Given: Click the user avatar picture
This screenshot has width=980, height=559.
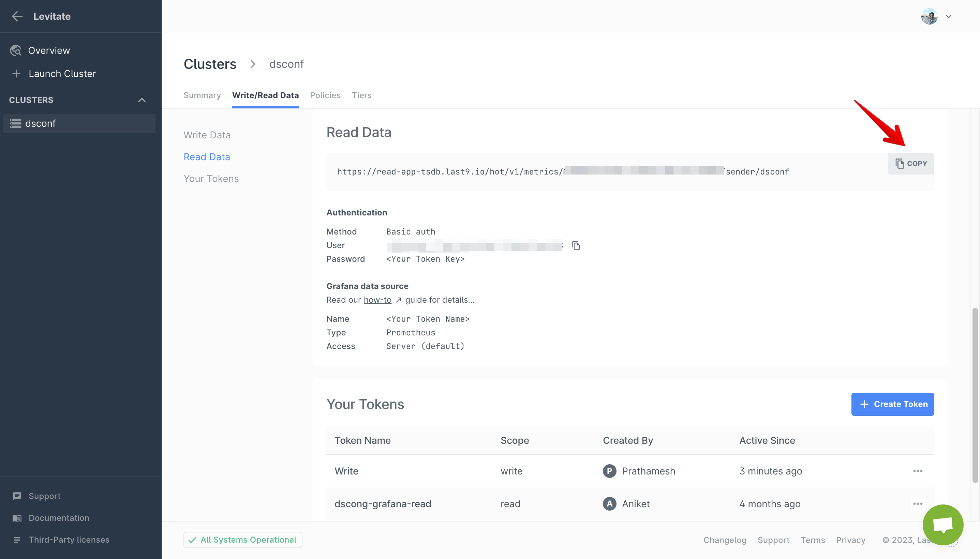Looking at the screenshot, I should click(929, 16).
